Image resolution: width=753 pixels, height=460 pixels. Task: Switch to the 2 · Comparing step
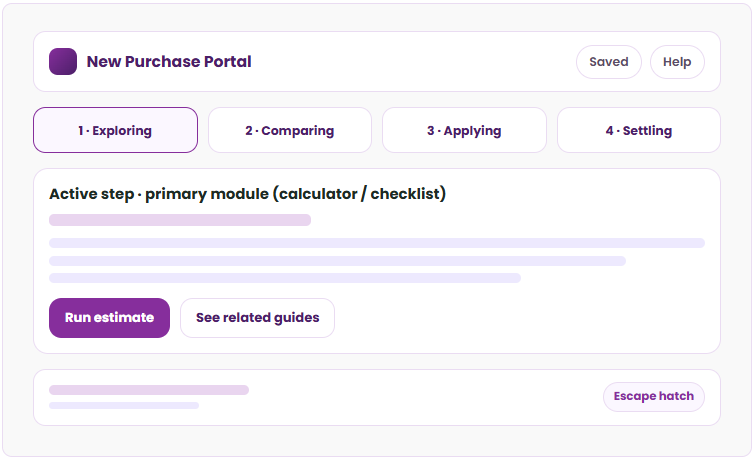pyautogui.click(x=290, y=130)
